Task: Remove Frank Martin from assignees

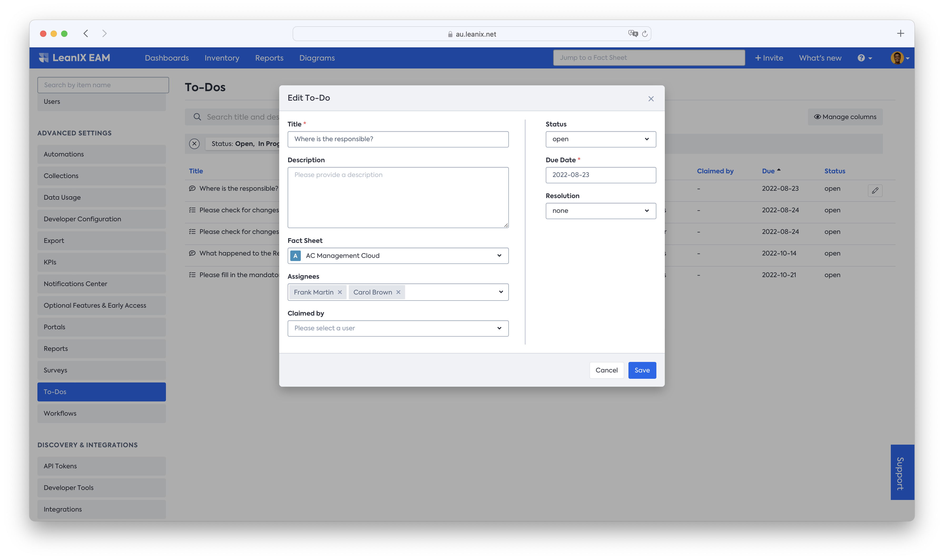Action: [x=340, y=292]
